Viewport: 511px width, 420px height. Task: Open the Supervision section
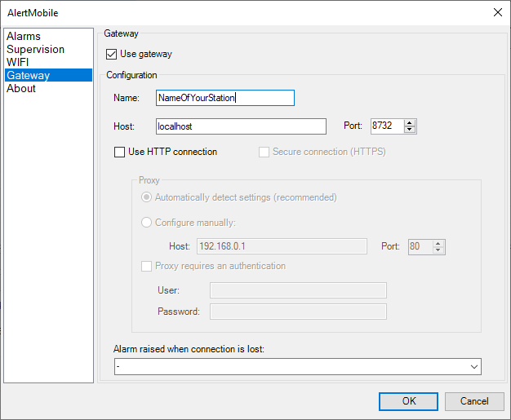tap(35, 49)
